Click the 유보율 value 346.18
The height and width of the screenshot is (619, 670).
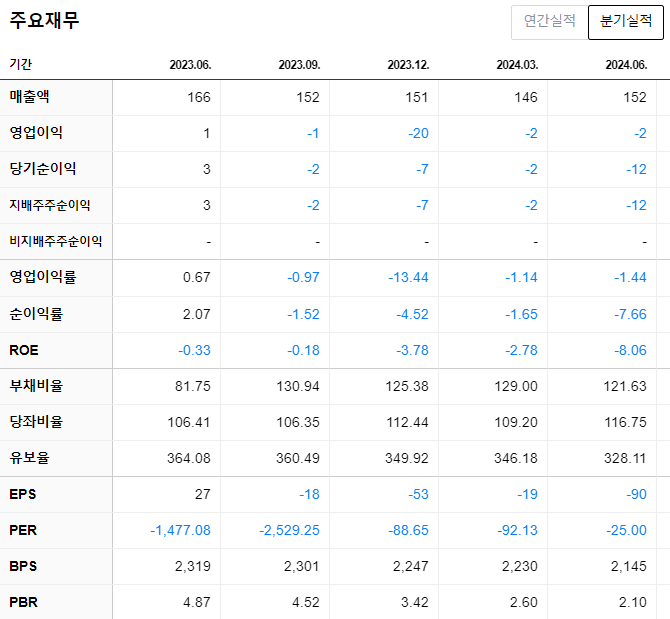point(516,458)
